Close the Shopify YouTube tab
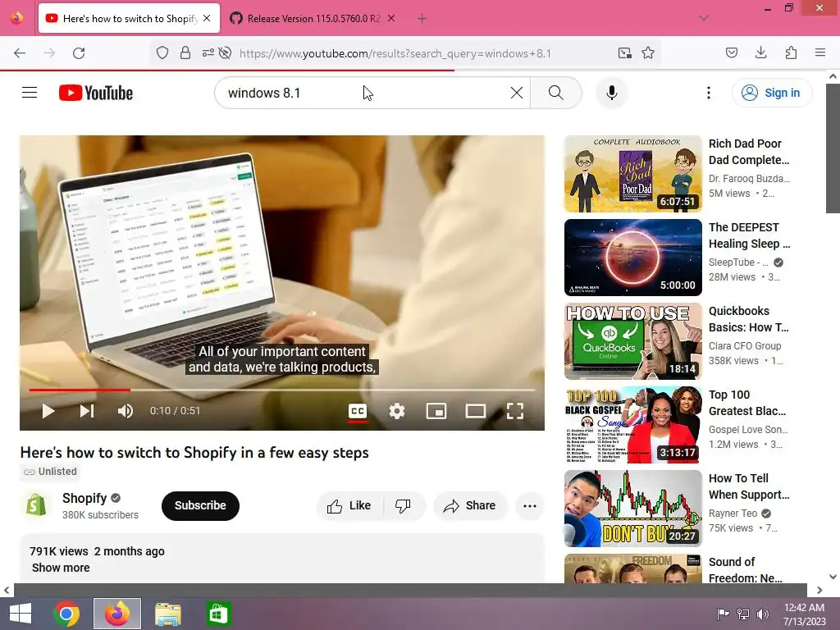This screenshot has height=630, width=840. 207,18
